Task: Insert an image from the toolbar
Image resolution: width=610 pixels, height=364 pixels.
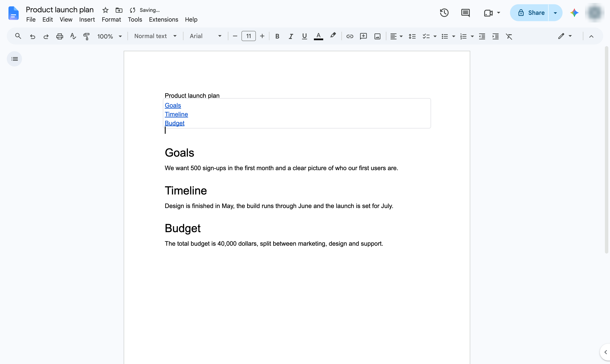Action: [377, 36]
